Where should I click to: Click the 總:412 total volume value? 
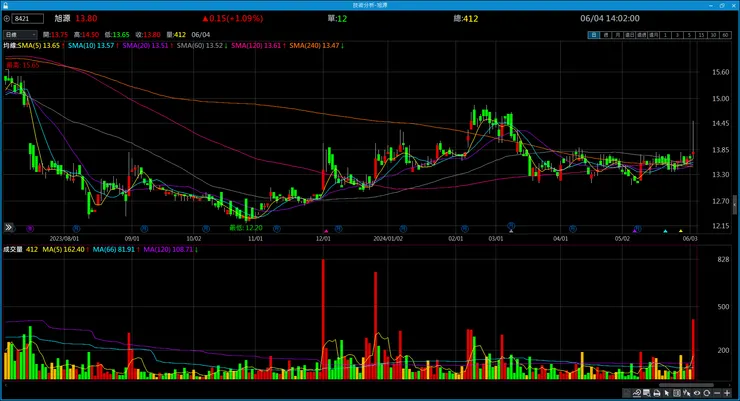tap(465, 18)
